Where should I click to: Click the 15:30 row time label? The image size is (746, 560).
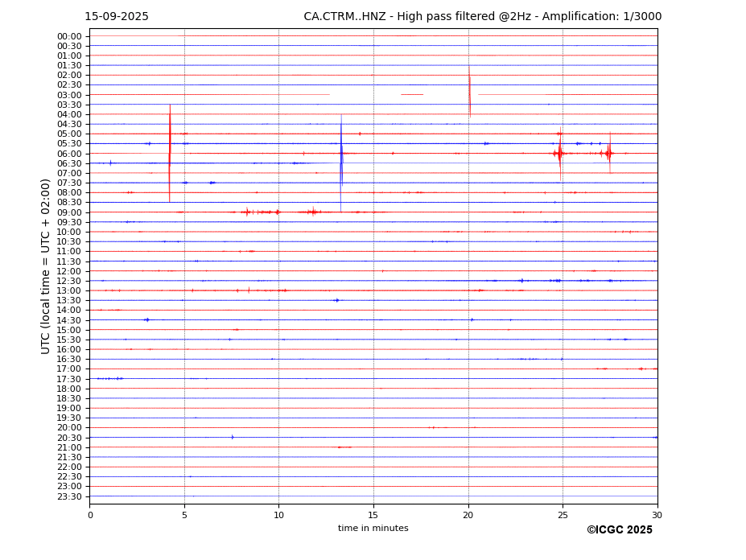[x=69, y=340]
